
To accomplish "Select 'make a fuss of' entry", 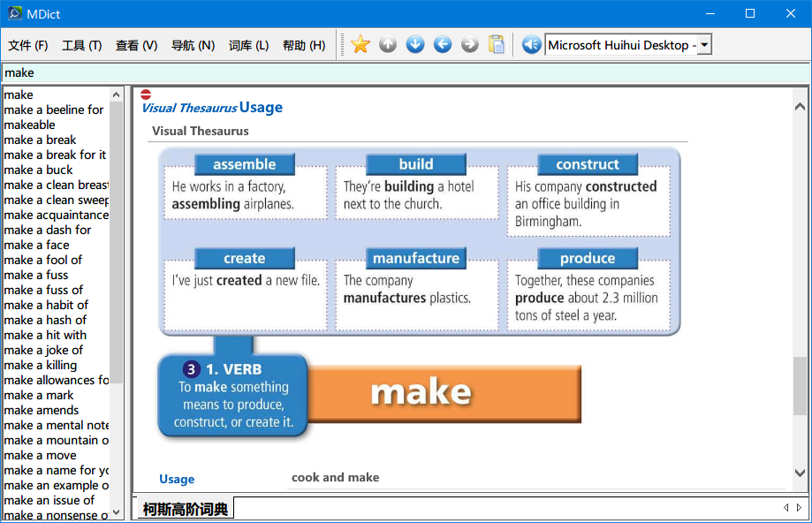I will [x=43, y=290].
